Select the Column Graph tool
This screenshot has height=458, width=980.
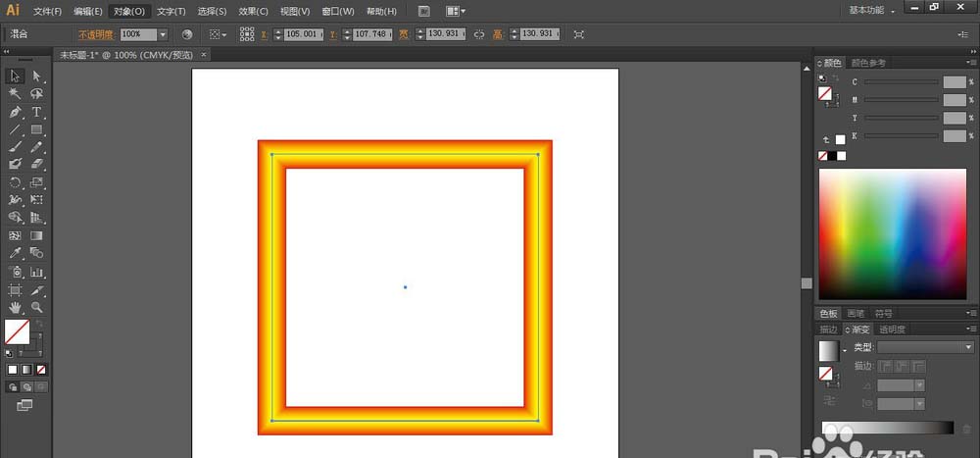tap(37, 273)
